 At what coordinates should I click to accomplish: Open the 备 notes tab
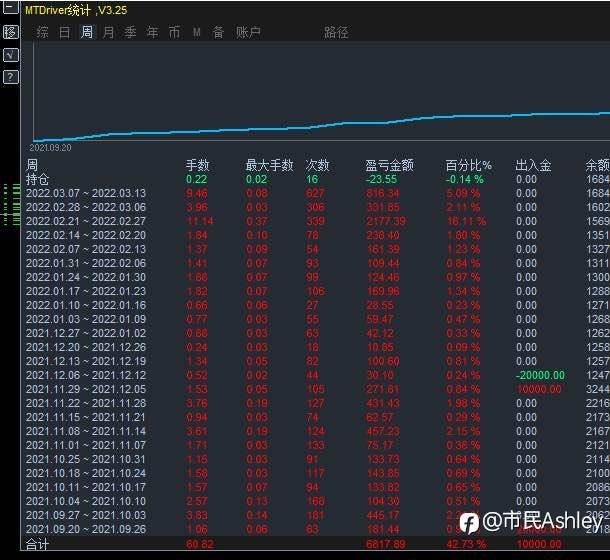tap(218, 32)
